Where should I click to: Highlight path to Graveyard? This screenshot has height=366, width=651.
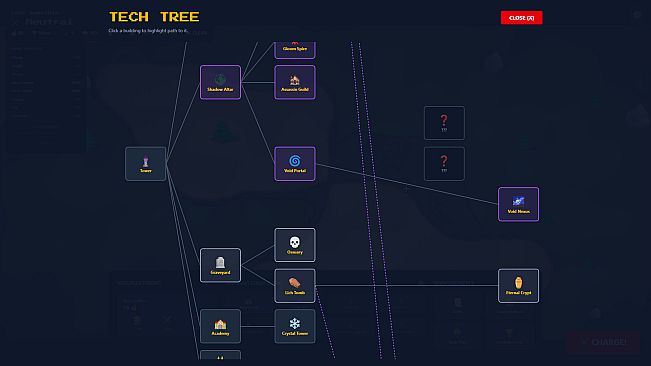(x=220, y=265)
